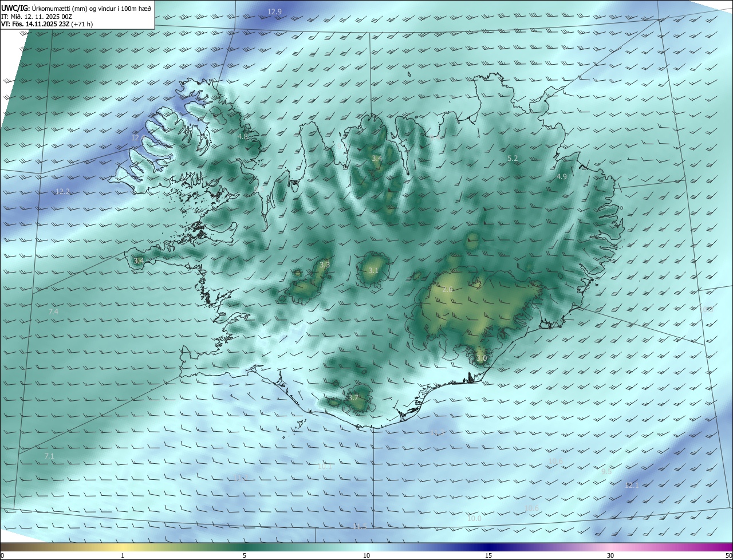
Task: Click the 12.9 value at the top of the map
Action: (275, 11)
